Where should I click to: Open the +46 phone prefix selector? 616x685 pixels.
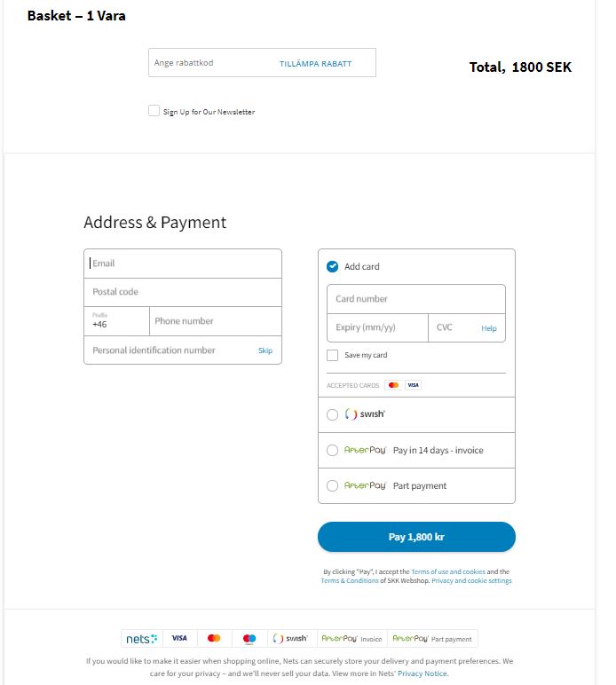tap(116, 321)
